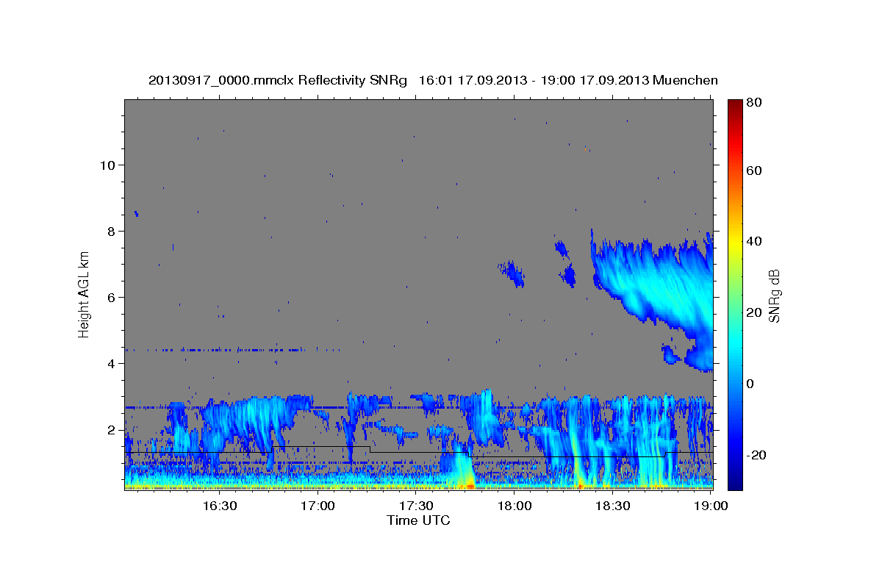
Task: Click the 'Time UTC' axis label
Action: coord(418,520)
